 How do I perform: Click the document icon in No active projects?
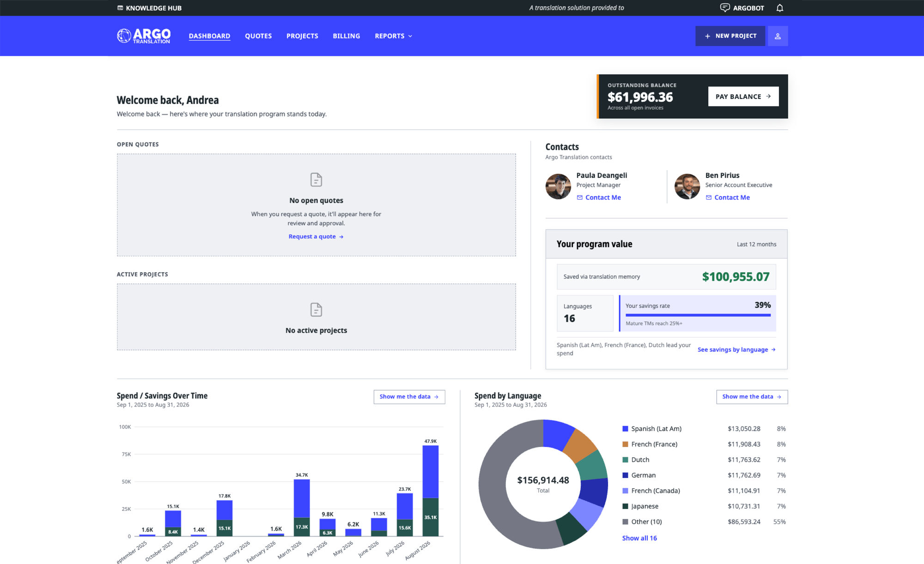point(316,309)
